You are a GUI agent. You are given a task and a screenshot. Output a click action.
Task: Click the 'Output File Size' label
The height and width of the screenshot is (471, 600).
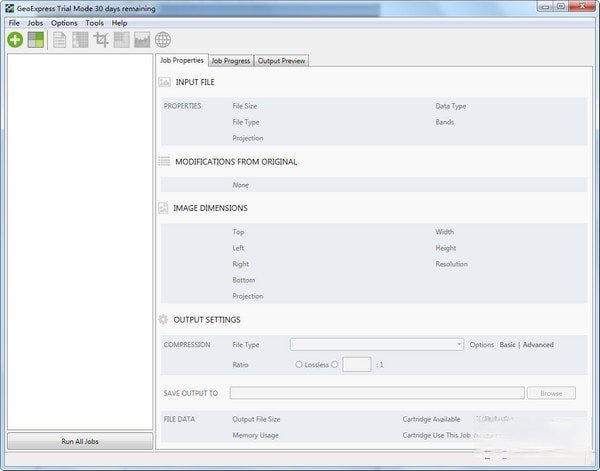[256, 419]
